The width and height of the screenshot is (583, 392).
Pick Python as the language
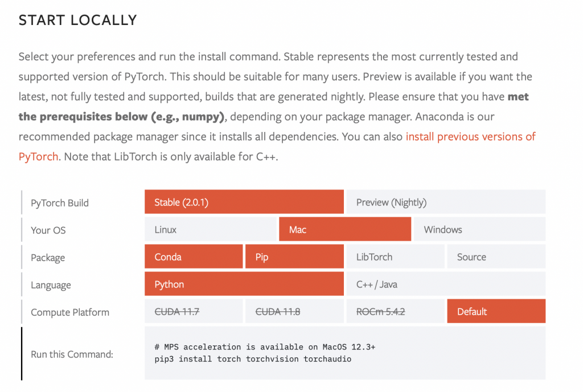(244, 284)
